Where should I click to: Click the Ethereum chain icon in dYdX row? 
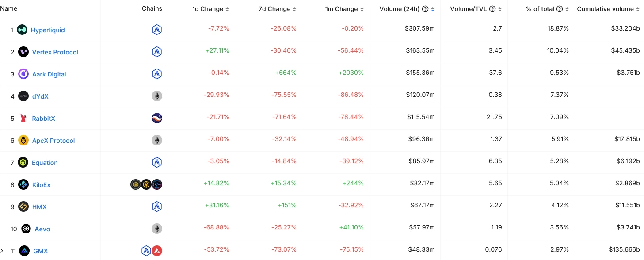pos(157,96)
